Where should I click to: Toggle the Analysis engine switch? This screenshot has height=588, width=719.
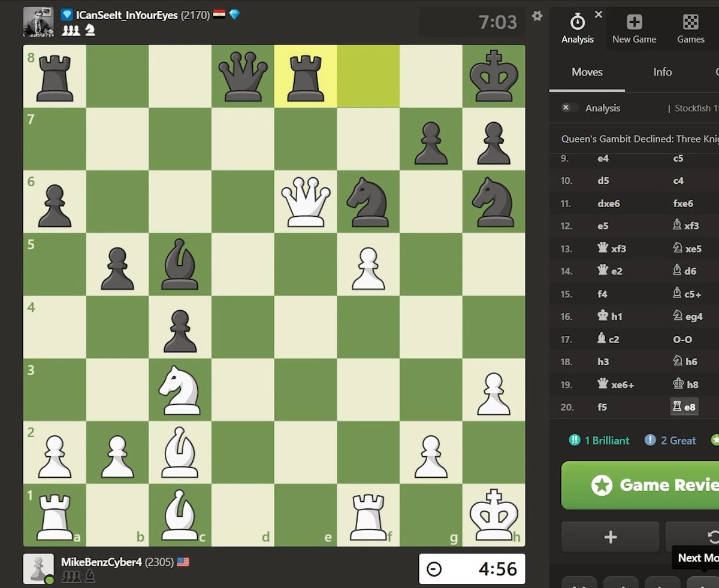570,108
